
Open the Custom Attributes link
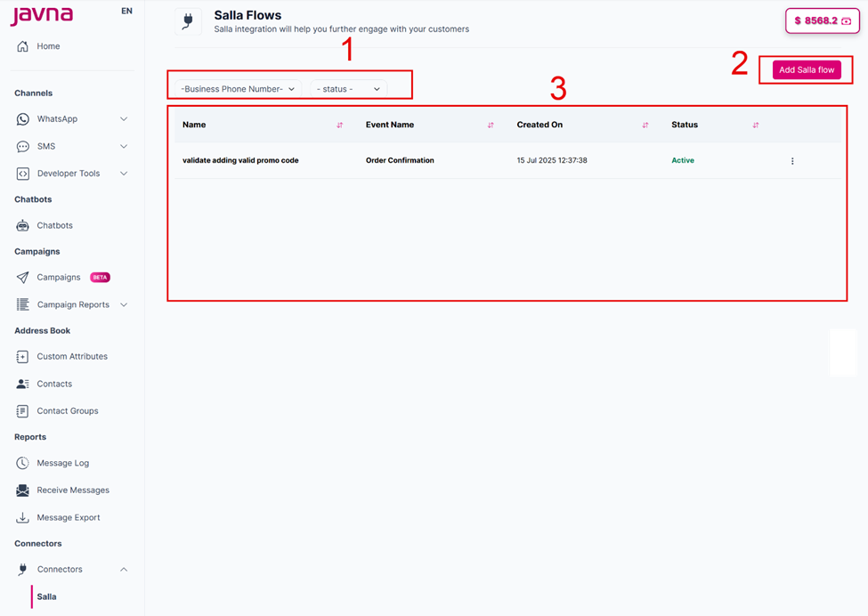(72, 357)
